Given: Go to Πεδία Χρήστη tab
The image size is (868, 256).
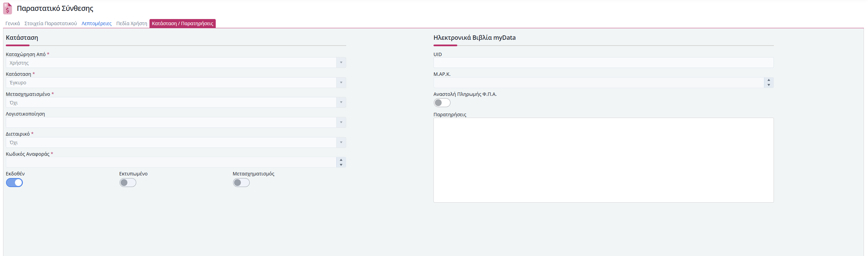Looking at the screenshot, I should click(131, 23).
